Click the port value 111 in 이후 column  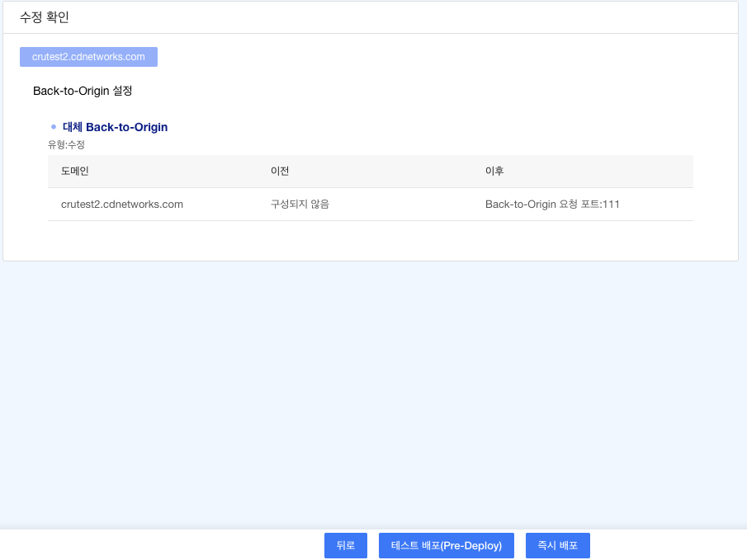(x=611, y=204)
